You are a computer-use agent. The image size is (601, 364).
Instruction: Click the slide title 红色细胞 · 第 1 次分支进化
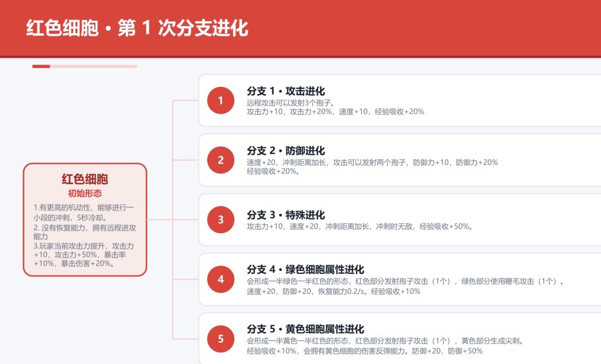[x=137, y=28]
